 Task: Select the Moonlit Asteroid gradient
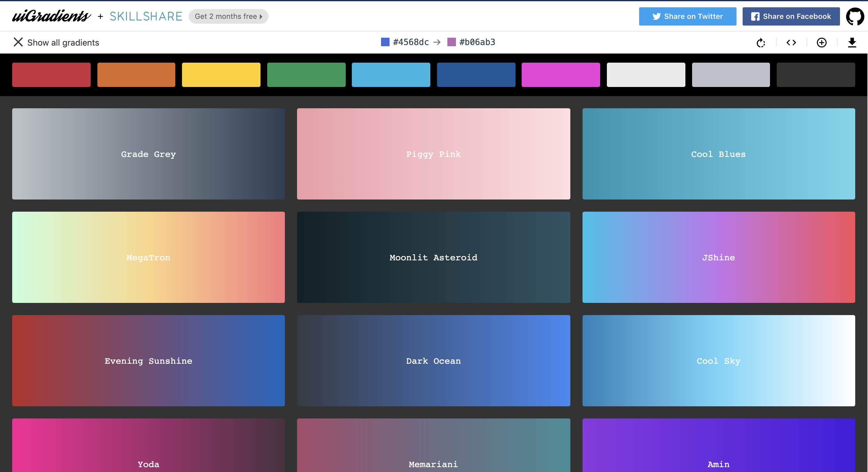(x=433, y=257)
